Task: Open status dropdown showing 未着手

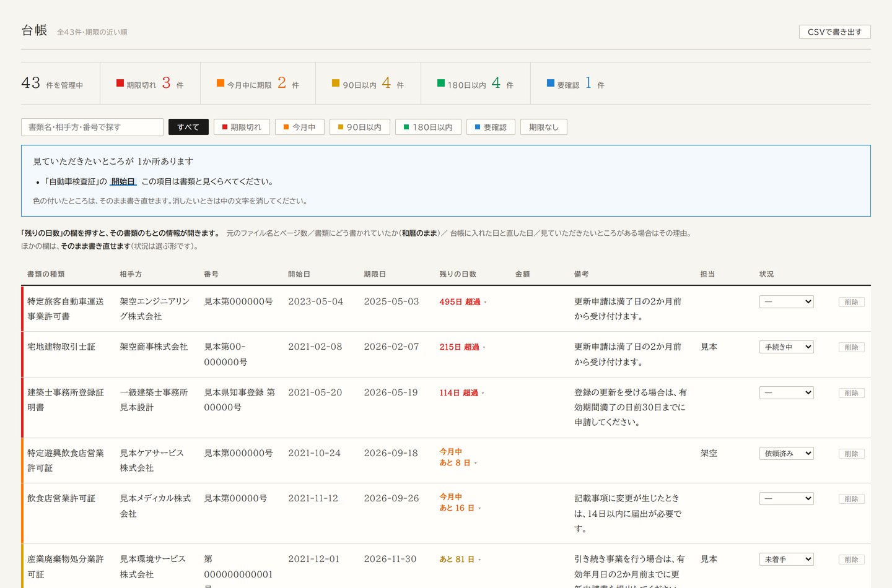Action: click(786, 559)
